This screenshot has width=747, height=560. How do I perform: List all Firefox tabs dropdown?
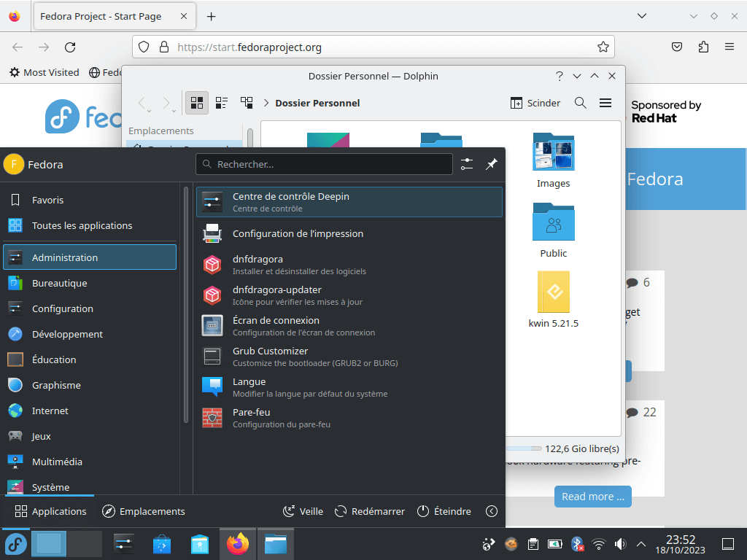(642, 16)
